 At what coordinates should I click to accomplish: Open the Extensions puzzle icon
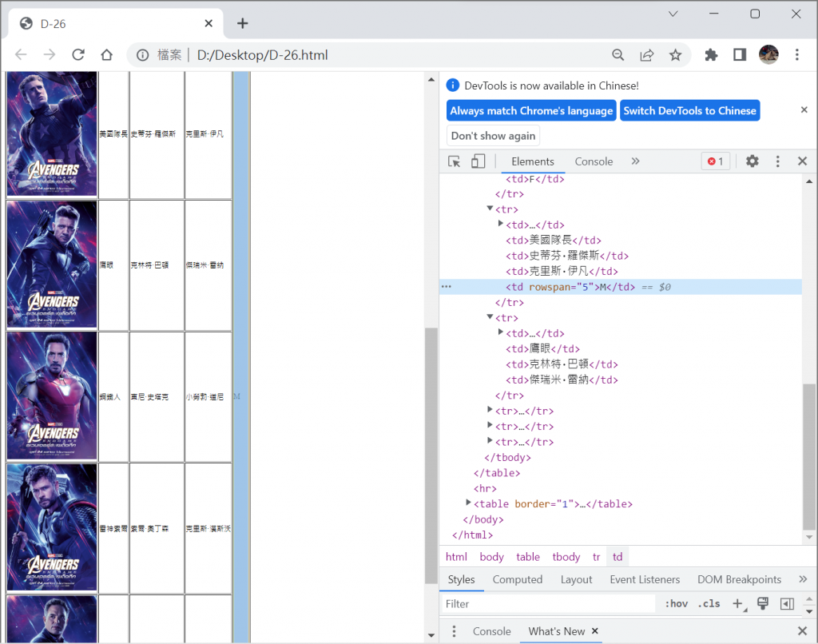pyautogui.click(x=711, y=55)
